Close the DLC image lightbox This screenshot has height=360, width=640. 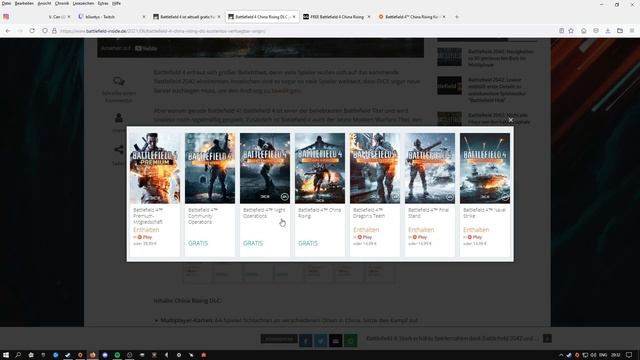click(511, 120)
